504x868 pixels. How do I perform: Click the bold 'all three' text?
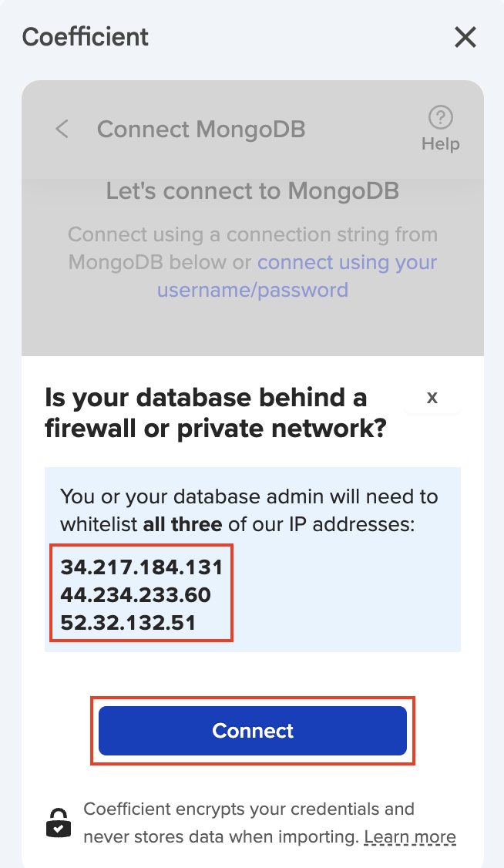[x=183, y=525]
